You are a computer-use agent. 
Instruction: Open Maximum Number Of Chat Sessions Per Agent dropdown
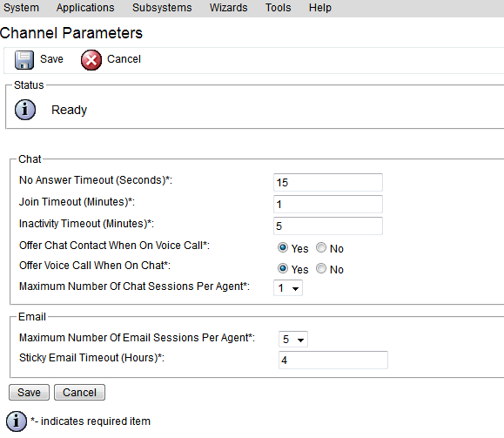tap(288, 288)
